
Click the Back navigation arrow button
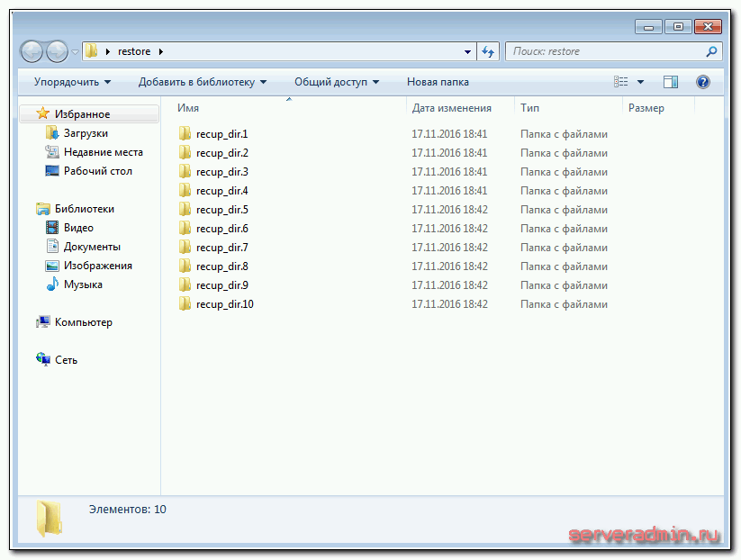pyautogui.click(x=32, y=51)
